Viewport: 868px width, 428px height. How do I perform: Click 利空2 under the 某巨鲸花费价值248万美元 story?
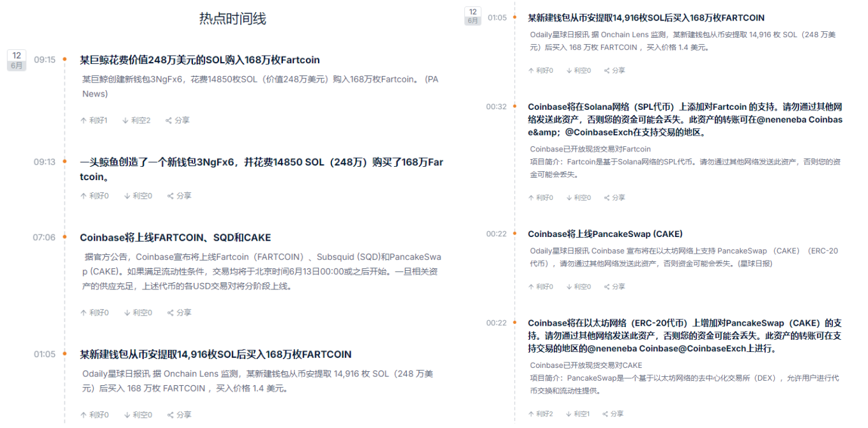pos(137,120)
